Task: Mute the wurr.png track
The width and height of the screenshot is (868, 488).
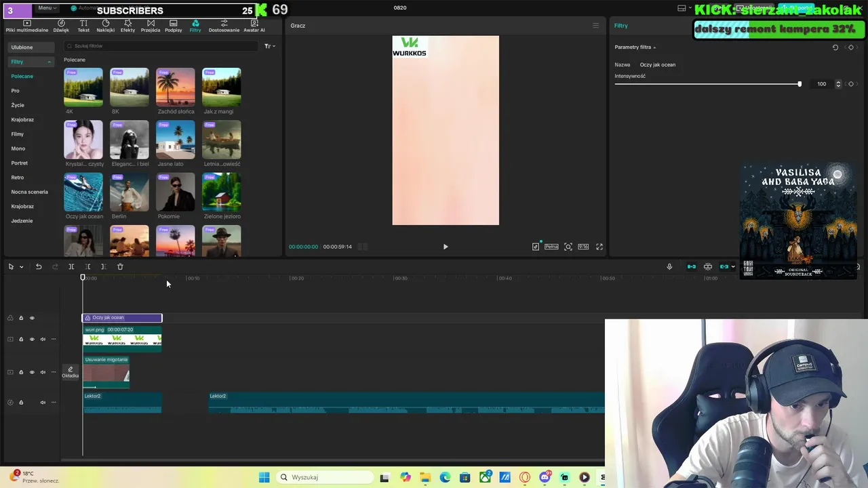Action: coord(43,340)
